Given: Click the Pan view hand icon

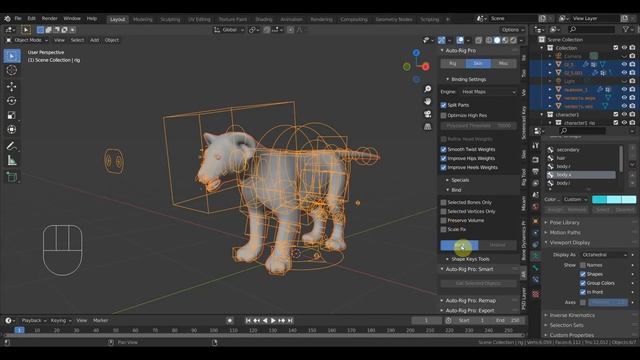Looking at the screenshot, I should click(x=427, y=101).
